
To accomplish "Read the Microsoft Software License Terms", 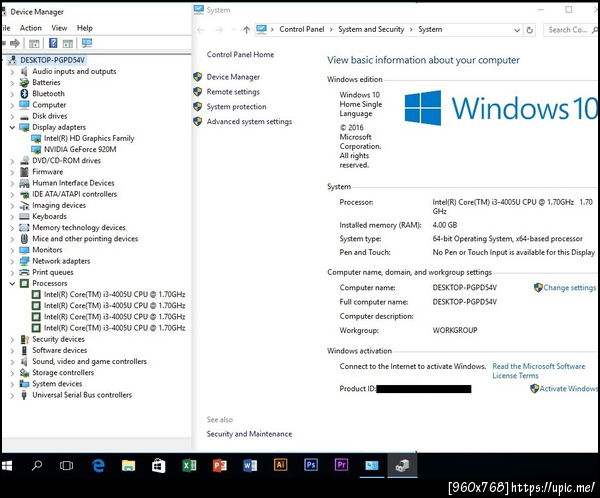I will point(538,371).
